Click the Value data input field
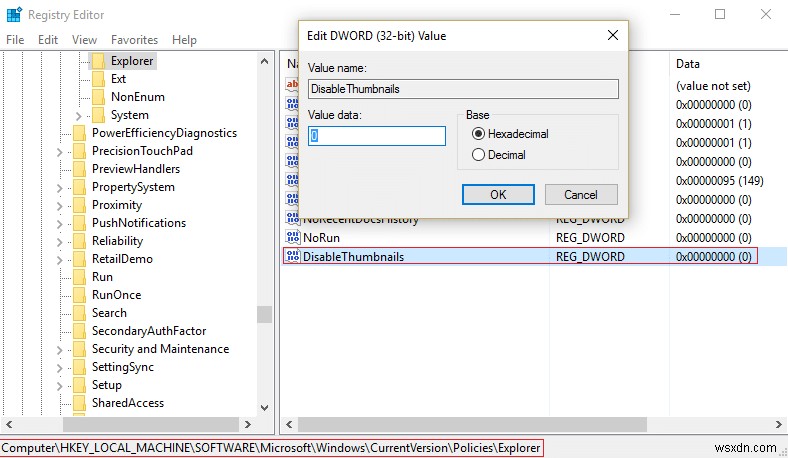 click(376, 136)
